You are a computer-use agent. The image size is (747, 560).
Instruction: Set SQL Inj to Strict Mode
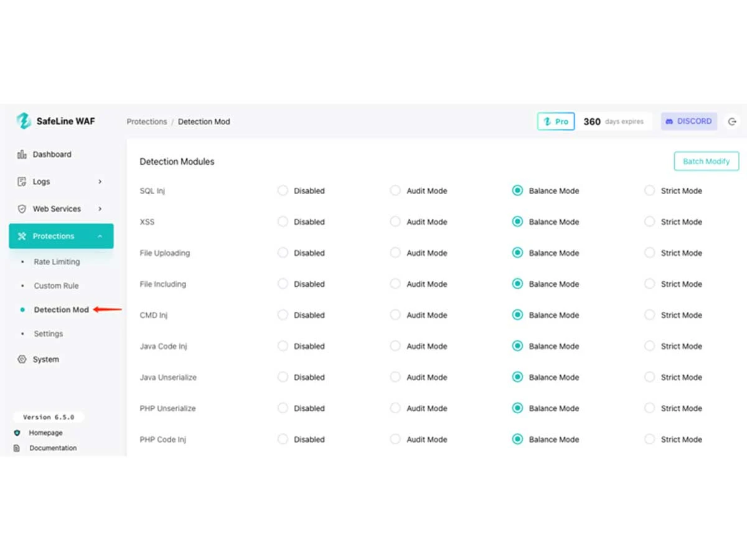pos(649,190)
